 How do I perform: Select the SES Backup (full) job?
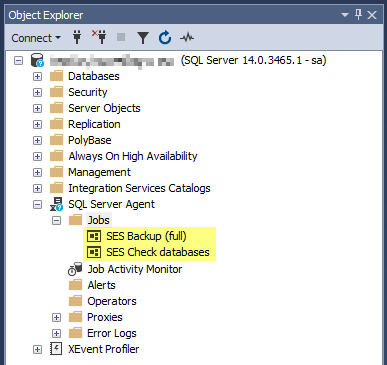(146, 236)
